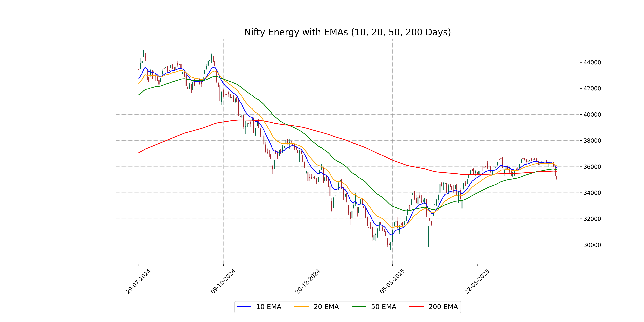Click the 10 EMA legend label

(268, 307)
